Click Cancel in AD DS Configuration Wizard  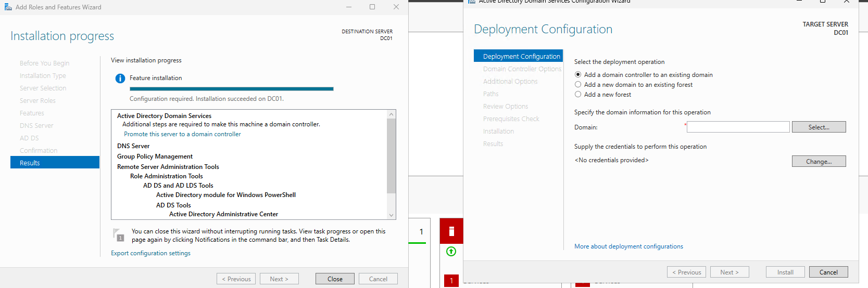click(x=828, y=272)
